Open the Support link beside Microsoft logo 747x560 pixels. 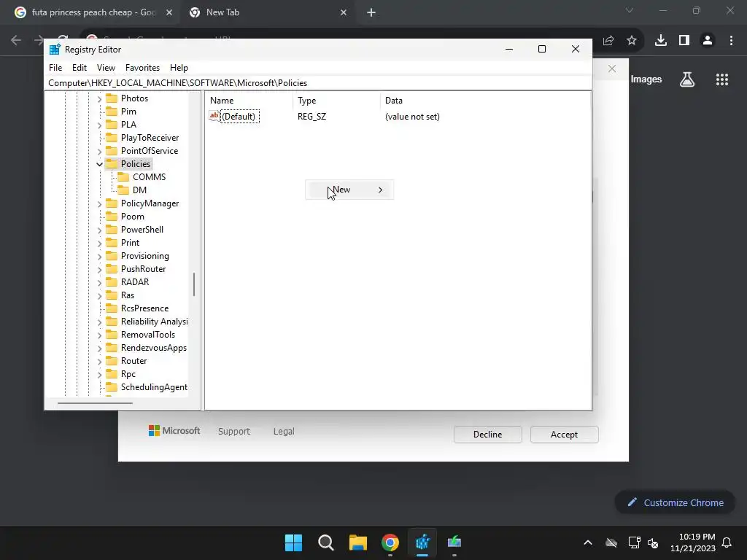[x=234, y=431]
